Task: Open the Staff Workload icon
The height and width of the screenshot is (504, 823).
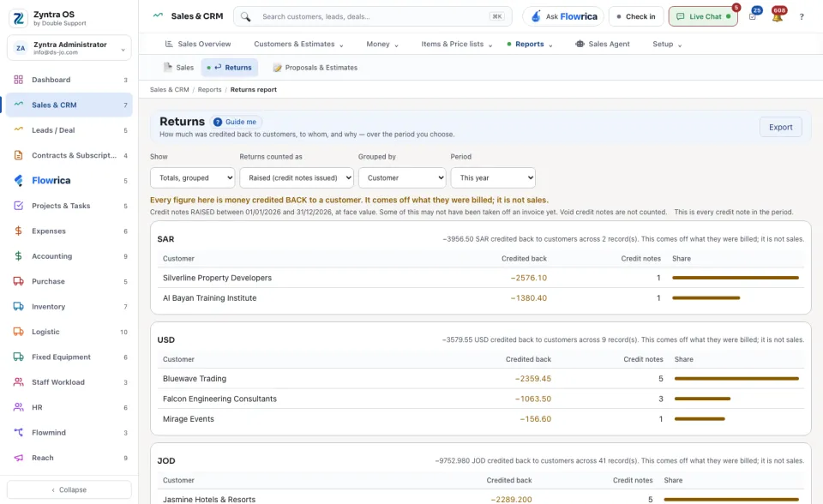Action: coord(18,382)
